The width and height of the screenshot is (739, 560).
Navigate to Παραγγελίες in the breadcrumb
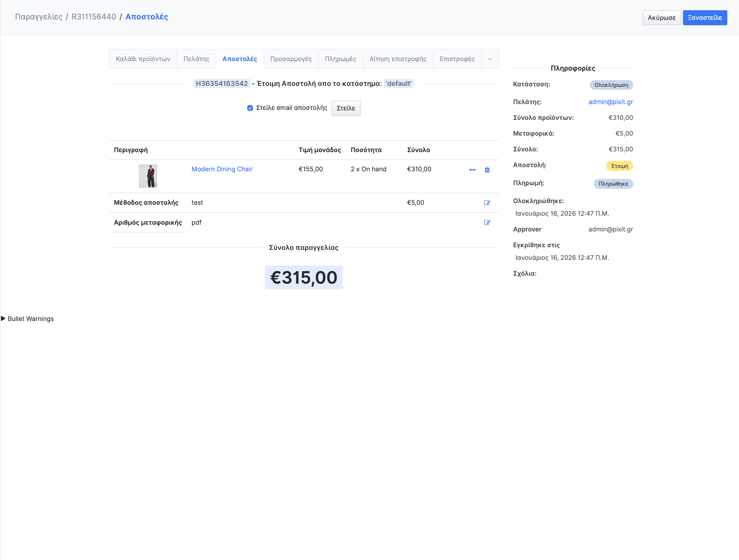tap(39, 17)
